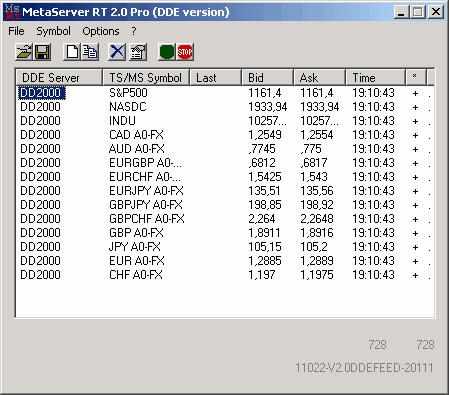Viewport: 449px width, 395px height.
Task: Select the CHF A0-FX row
Action: point(225,275)
